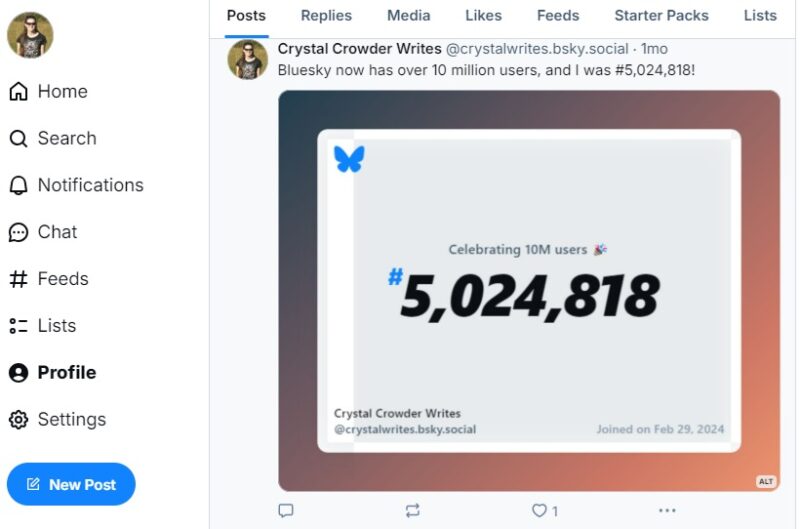
Task: Open the post's three-dot options menu
Action: (667, 511)
